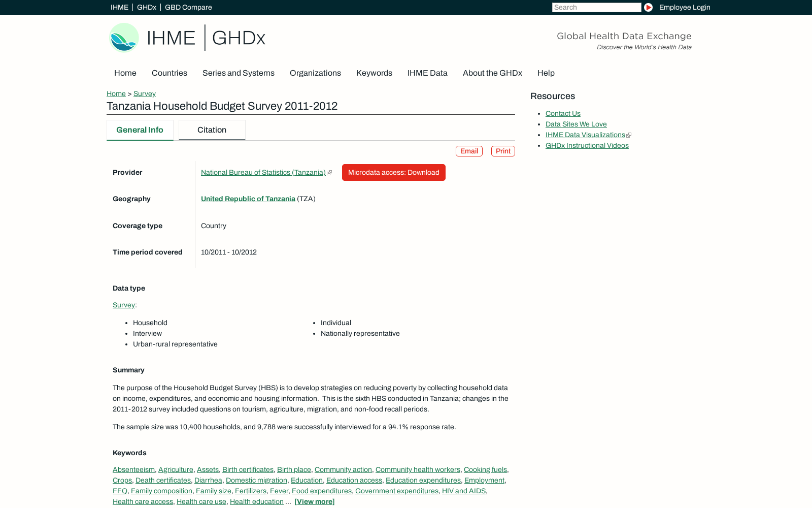Click the Agriculture keyword
This screenshot has height=508, width=812.
coord(176,470)
